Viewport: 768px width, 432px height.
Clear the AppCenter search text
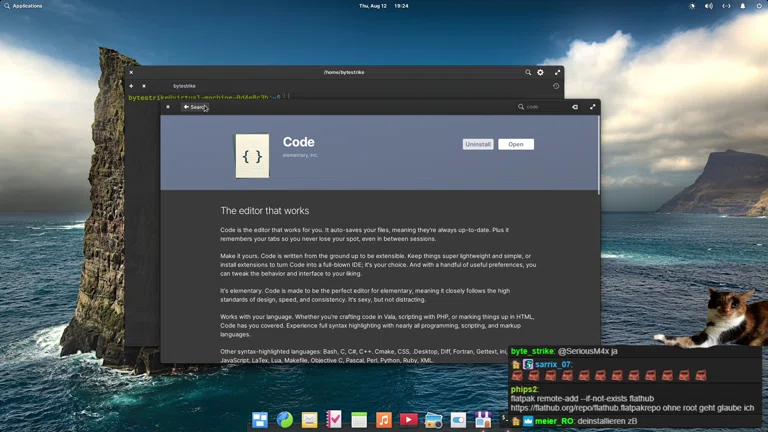pos(575,107)
